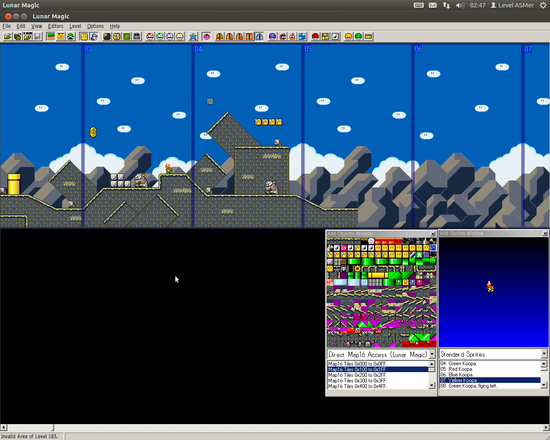The width and height of the screenshot is (550, 440).
Task: Click down arrow of sprite list scrollbar
Action: point(544,386)
